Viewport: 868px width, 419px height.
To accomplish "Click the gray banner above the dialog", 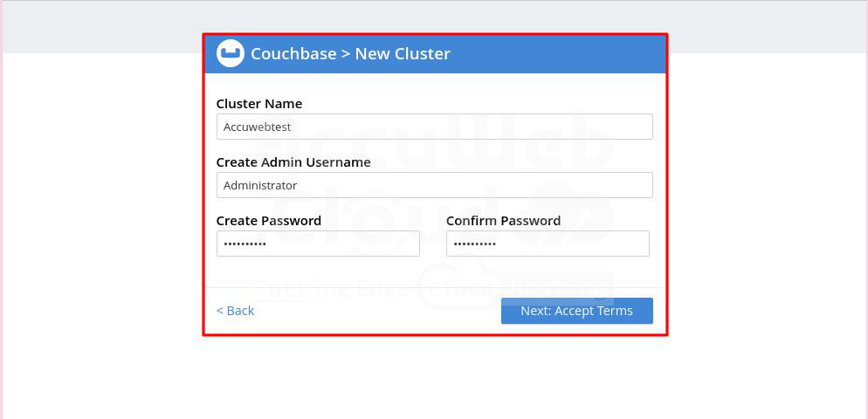I will pos(105,26).
